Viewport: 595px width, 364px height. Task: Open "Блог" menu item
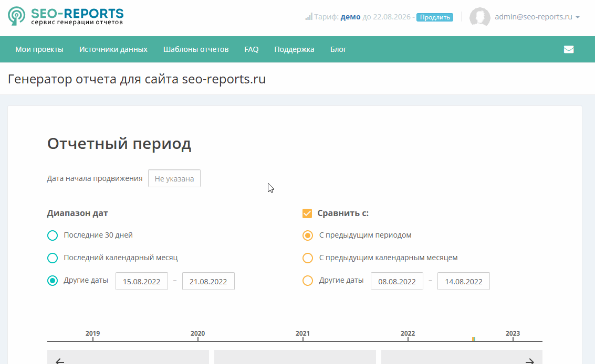pyautogui.click(x=338, y=49)
